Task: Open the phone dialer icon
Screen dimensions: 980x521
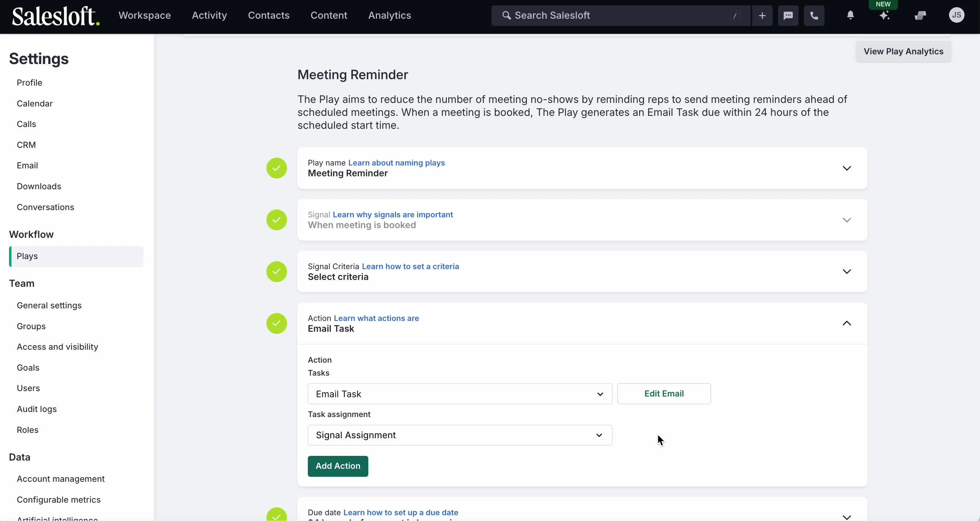Action: 814,15
